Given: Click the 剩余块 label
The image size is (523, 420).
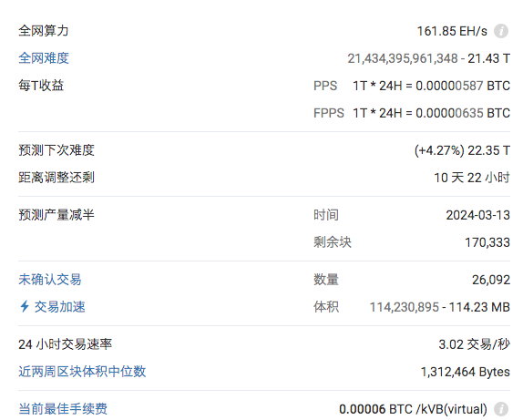Looking at the screenshot, I should [333, 242].
